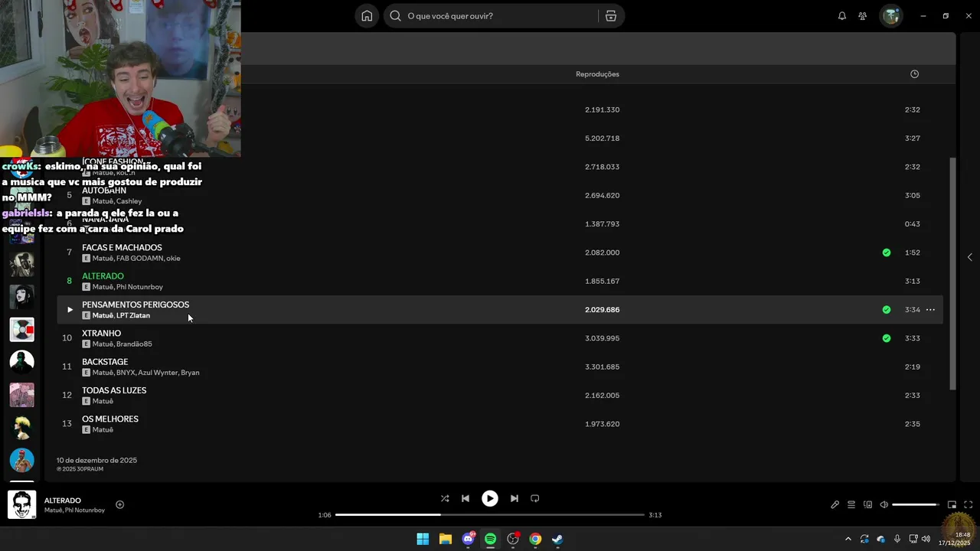Open the notifications bell
The image size is (980, 551).
(x=842, y=16)
